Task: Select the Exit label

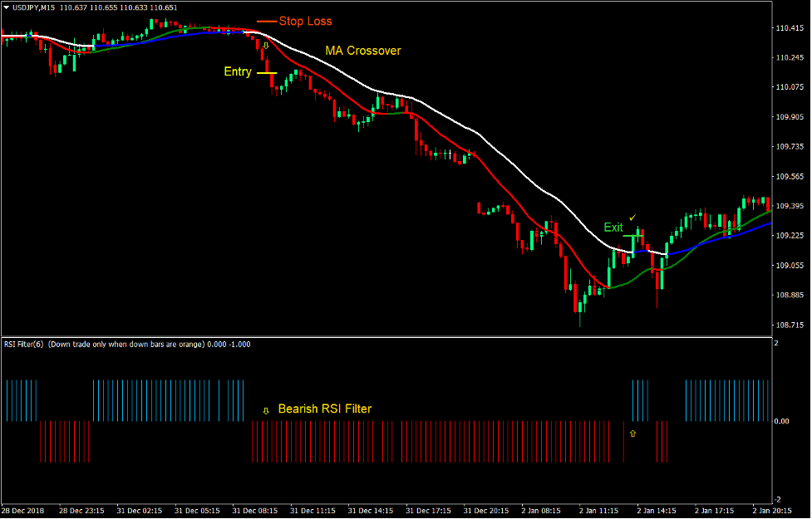Action: [x=613, y=227]
